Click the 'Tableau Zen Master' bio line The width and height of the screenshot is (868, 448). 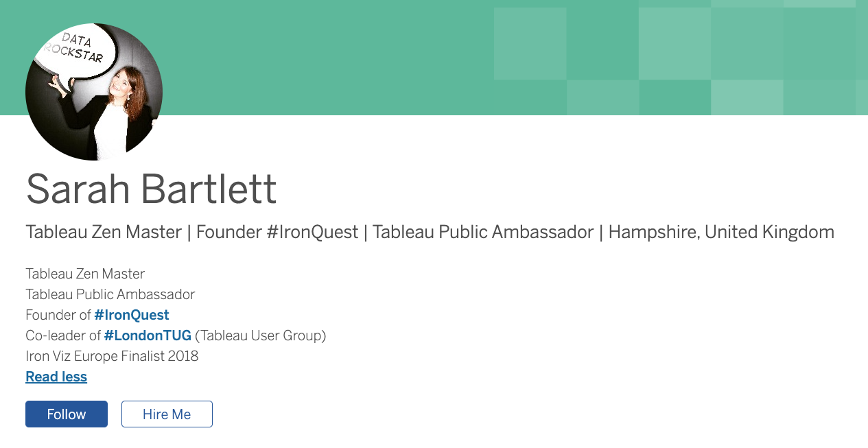click(85, 274)
